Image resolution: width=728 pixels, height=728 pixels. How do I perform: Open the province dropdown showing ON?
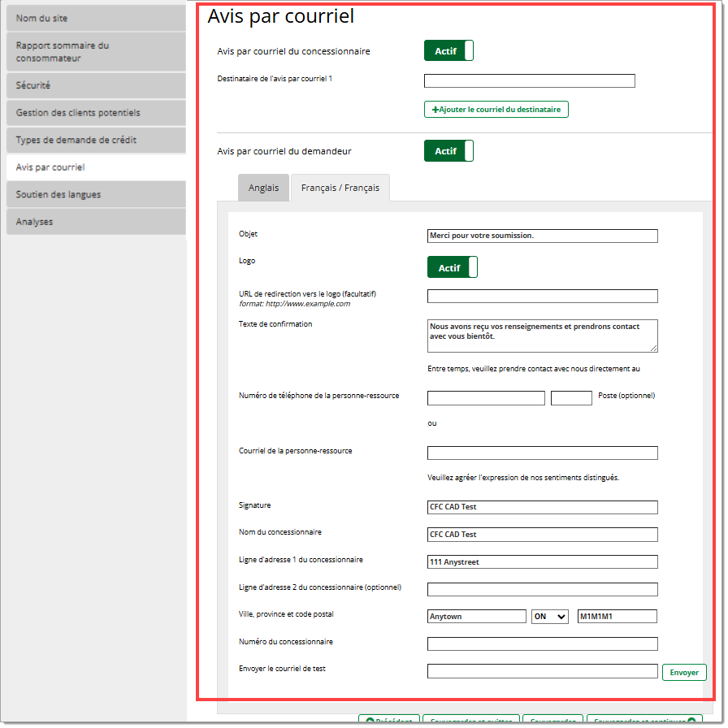549,617
